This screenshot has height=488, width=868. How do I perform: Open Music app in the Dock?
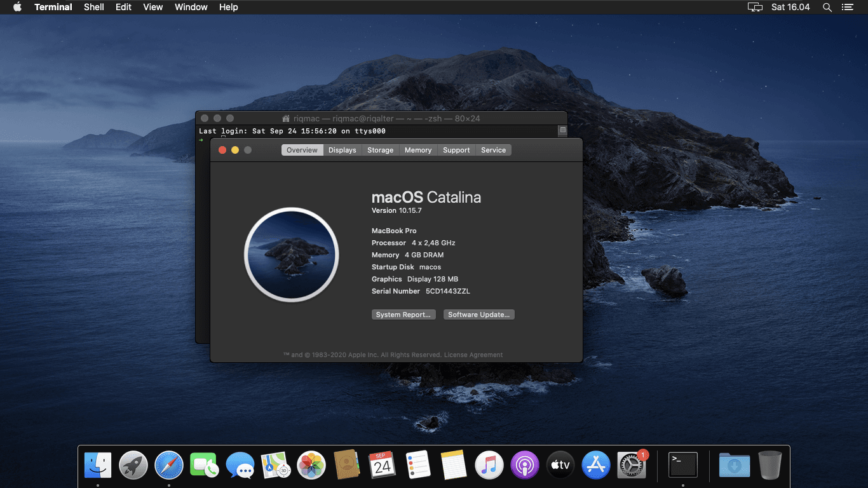(x=489, y=466)
